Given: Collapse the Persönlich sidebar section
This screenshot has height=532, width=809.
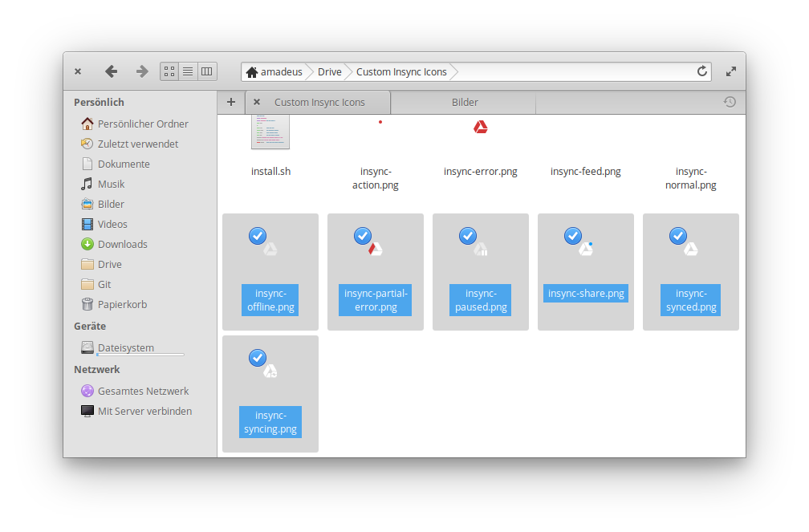Looking at the screenshot, I should coord(99,102).
